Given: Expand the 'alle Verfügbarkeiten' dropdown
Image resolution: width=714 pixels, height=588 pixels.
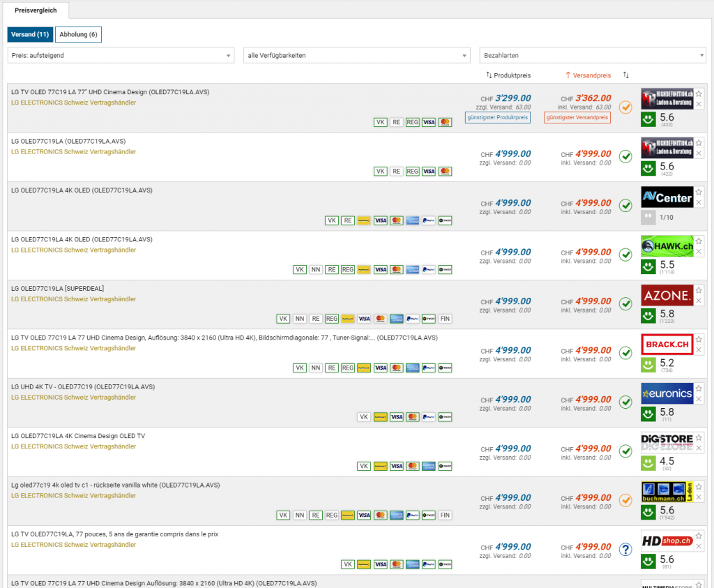Looking at the screenshot, I should [x=356, y=55].
